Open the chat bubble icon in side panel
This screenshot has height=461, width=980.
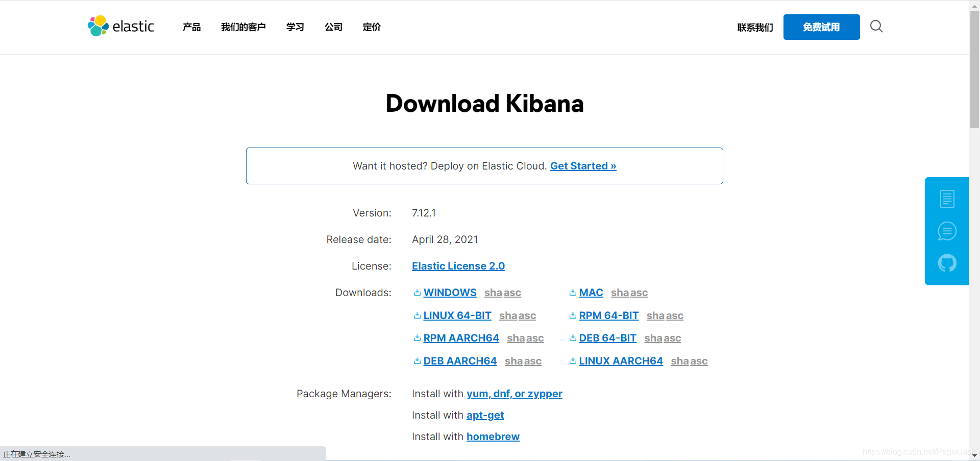(x=947, y=231)
